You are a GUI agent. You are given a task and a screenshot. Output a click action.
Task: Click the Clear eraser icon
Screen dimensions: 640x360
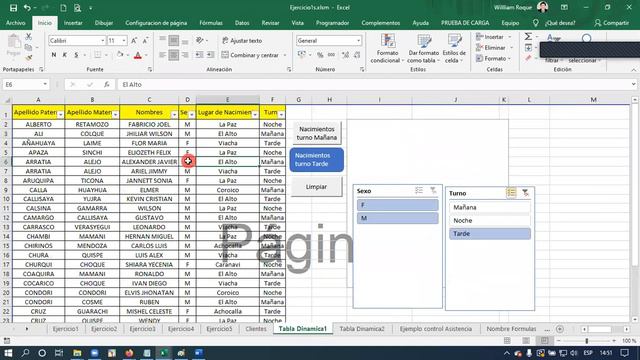528,58
